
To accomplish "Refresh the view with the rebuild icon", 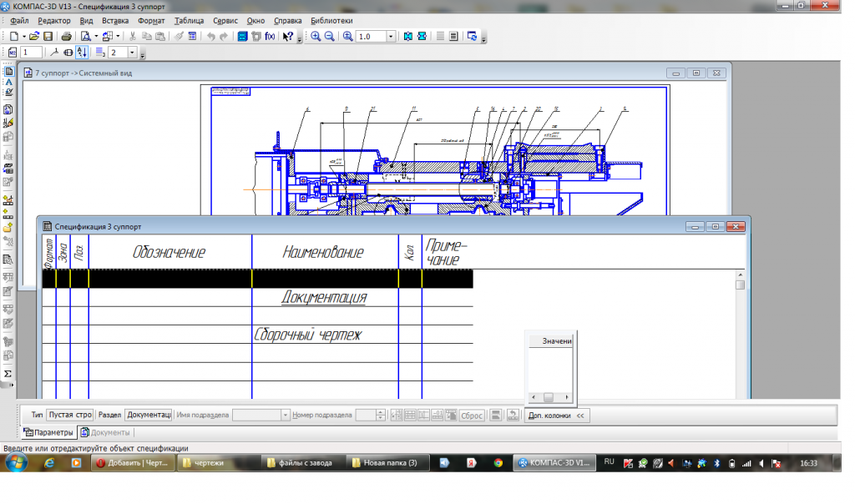I will click(x=473, y=37).
